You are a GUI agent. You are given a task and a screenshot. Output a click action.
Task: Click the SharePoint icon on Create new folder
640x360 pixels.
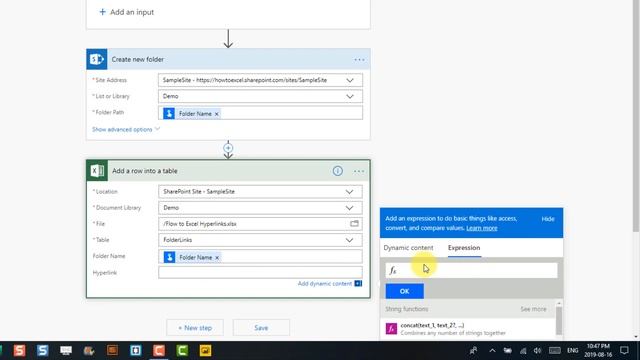[x=97, y=60]
